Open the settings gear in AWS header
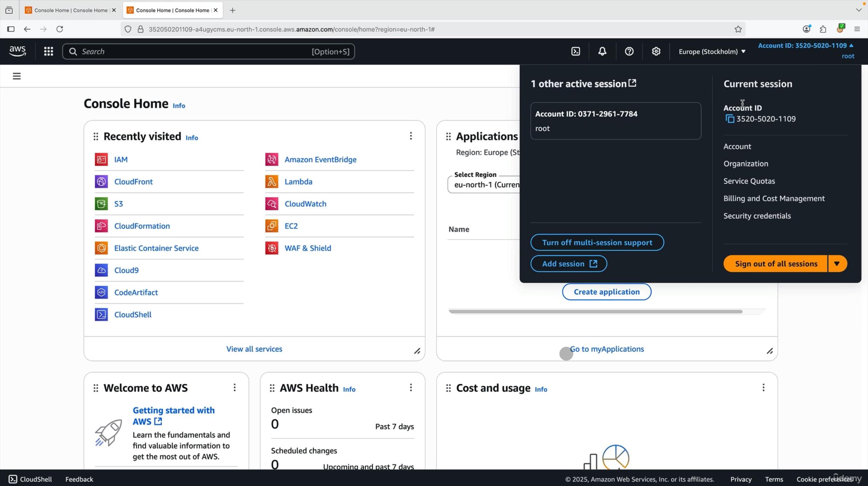 click(656, 51)
